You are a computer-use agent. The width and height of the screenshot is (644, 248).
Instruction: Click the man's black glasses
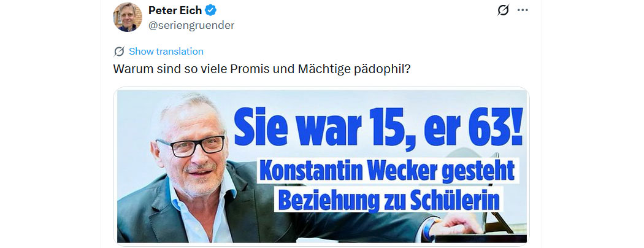pos(191,146)
